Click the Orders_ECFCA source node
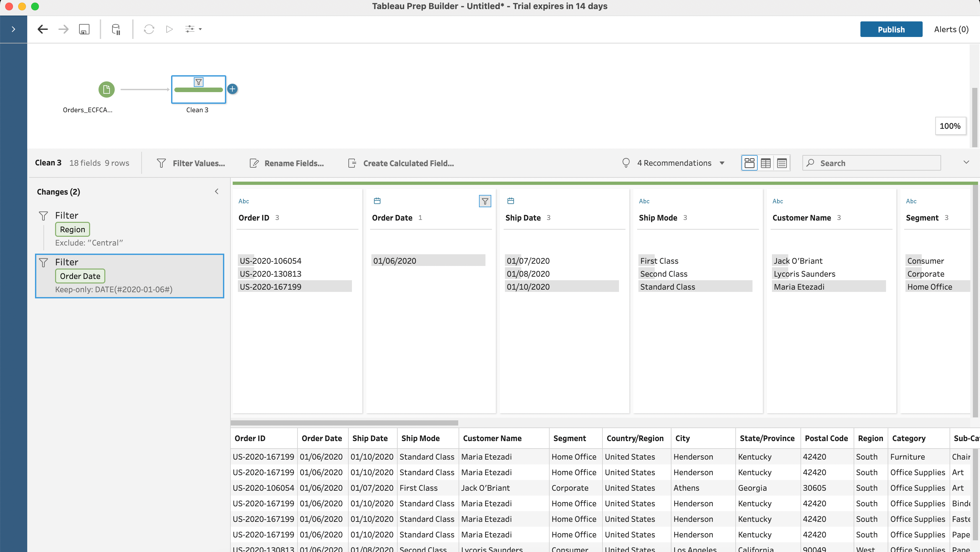The width and height of the screenshot is (980, 552). pyautogui.click(x=106, y=88)
